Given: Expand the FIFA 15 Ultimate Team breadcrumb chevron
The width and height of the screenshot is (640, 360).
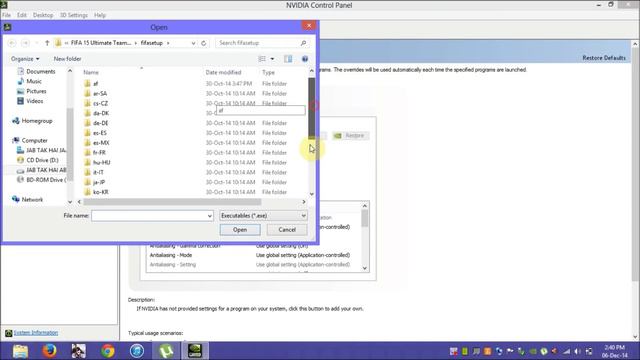Looking at the screenshot, I should pyautogui.click(x=136, y=43).
